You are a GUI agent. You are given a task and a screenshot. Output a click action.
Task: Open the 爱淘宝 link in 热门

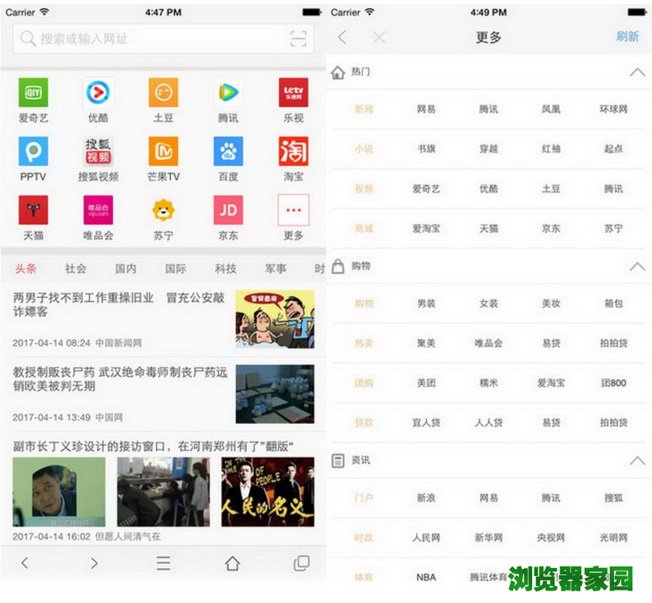[426, 229]
